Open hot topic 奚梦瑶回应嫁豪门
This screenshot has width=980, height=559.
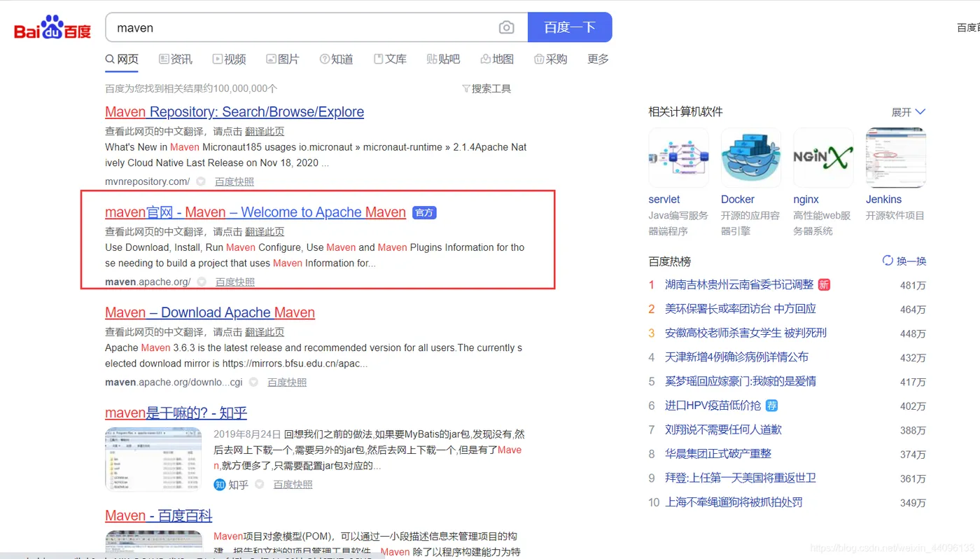coord(741,381)
